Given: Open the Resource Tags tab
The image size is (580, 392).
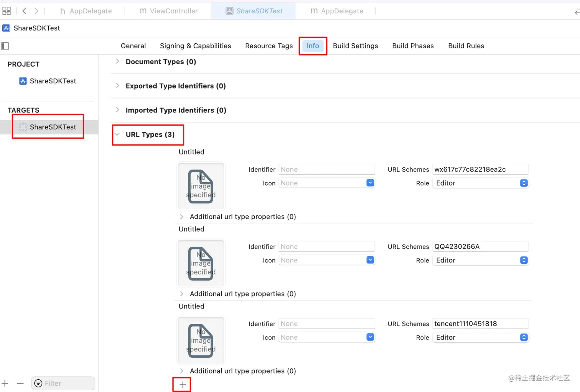Looking at the screenshot, I should pyautogui.click(x=269, y=46).
